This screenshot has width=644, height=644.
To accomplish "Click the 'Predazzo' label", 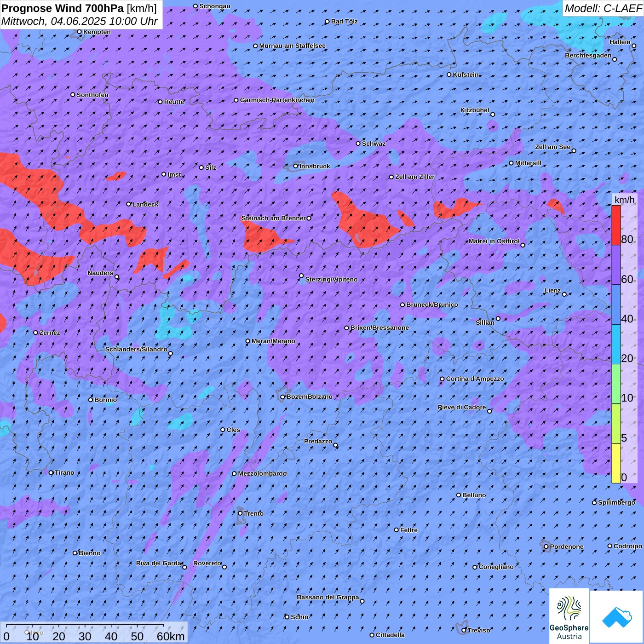I will (318, 441).
